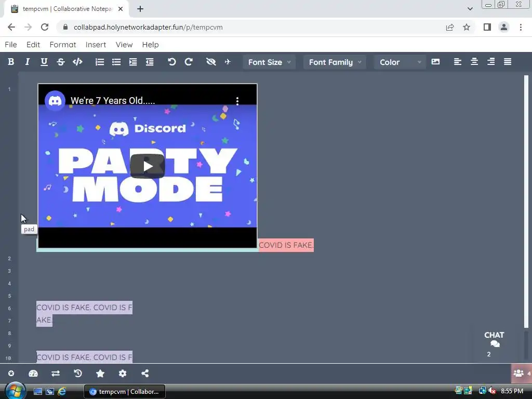Play the Discord Party Mode video
The image size is (532, 399).
148,166
